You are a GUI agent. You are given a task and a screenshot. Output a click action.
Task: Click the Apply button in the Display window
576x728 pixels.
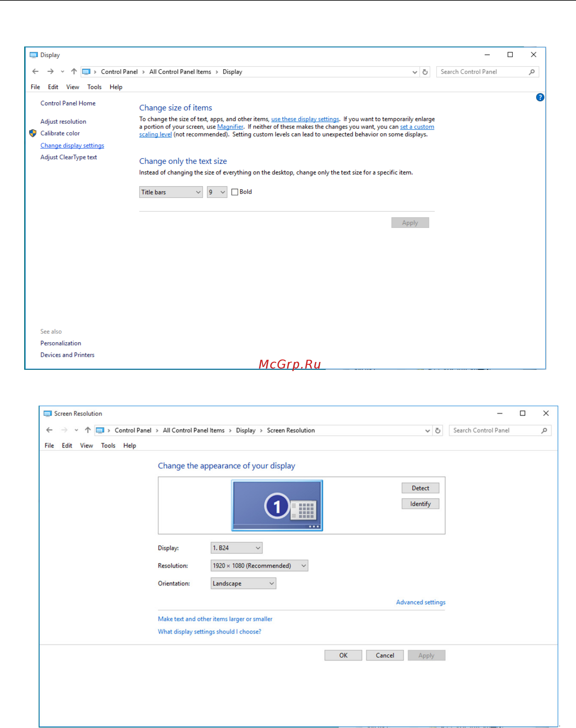tap(410, 222)
